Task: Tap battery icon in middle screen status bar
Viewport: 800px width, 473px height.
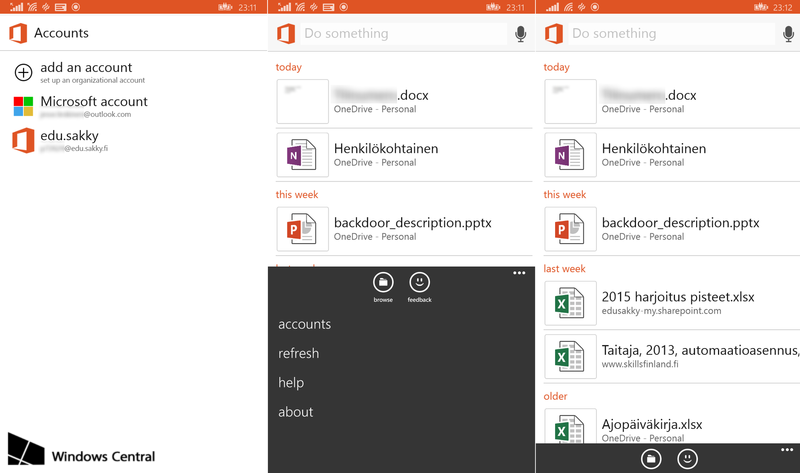Action: 493,7
